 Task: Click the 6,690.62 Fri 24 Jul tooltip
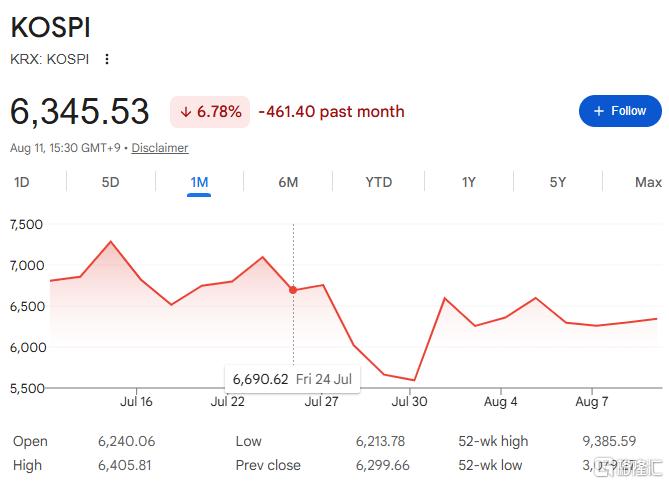point(292,379)
